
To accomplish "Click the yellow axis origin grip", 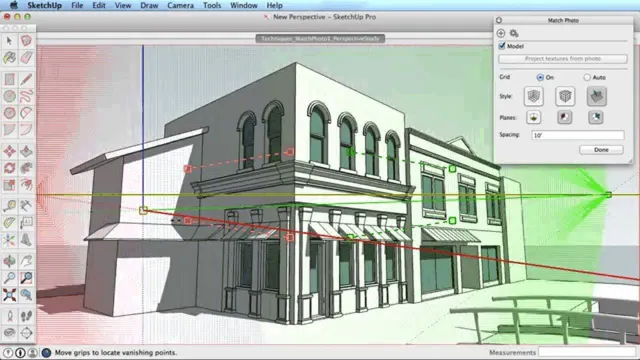I will [x=143, y=210].
